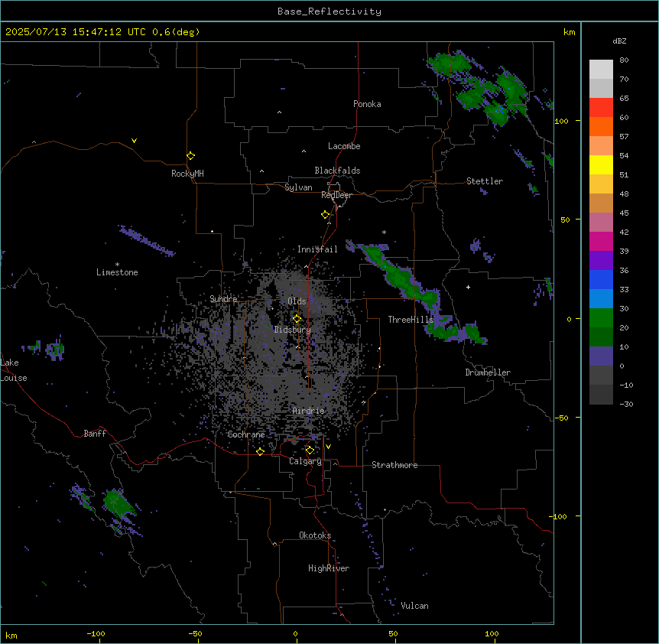Click the Ponoka city label

[367, 104]
